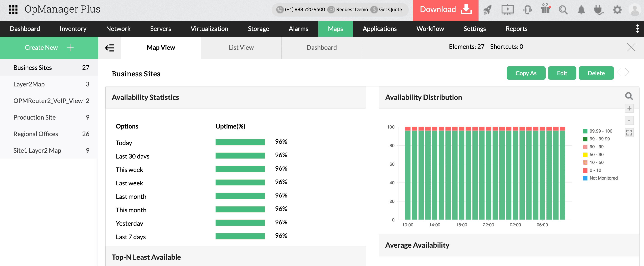The image size is (644, 266).
Task: Toggle the 99 - 99.99 legend swatch
Action: click(585, 139)
